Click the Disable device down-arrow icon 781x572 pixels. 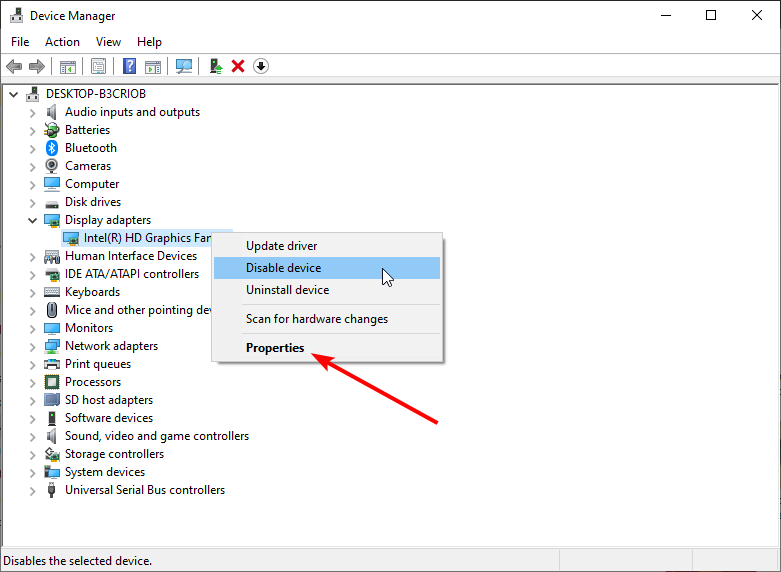click(261, 66)
